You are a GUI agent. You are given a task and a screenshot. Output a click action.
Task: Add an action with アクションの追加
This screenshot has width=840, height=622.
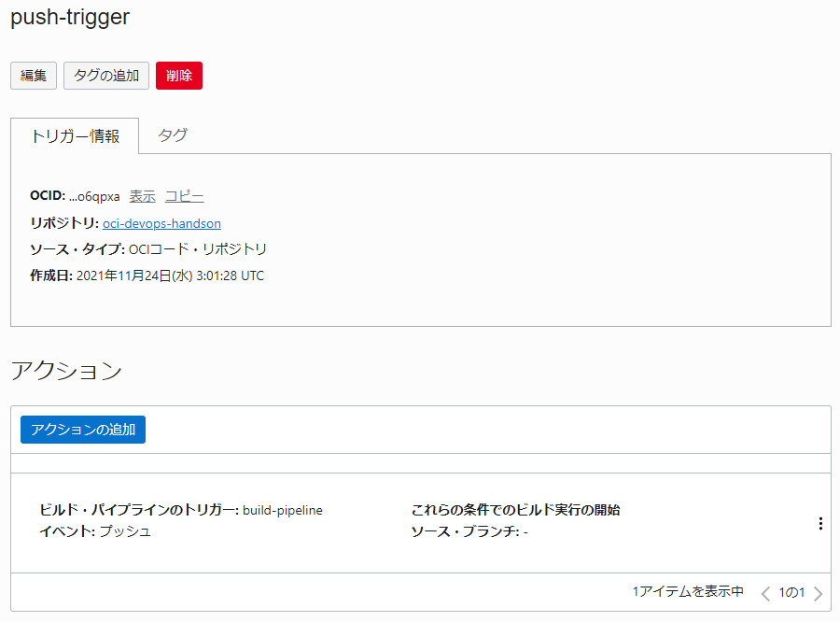(83, 430)
